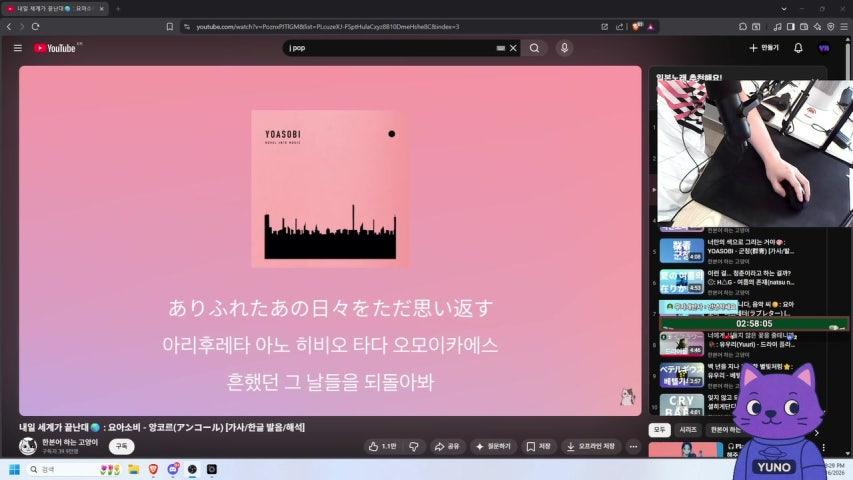Like the video (1.1만 thumbs up)
The height and width of the screenshot is (480, 853).
(x=383, y=446)
